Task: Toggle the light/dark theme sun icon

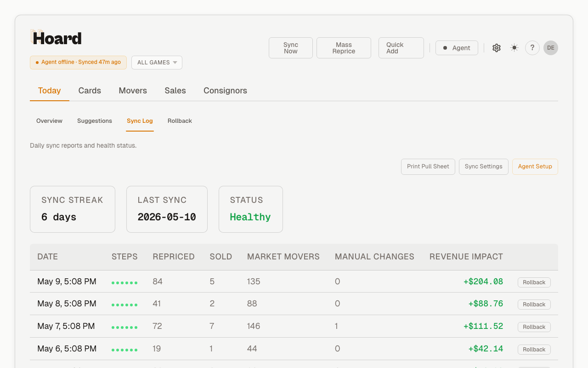Action: [514, 48]
